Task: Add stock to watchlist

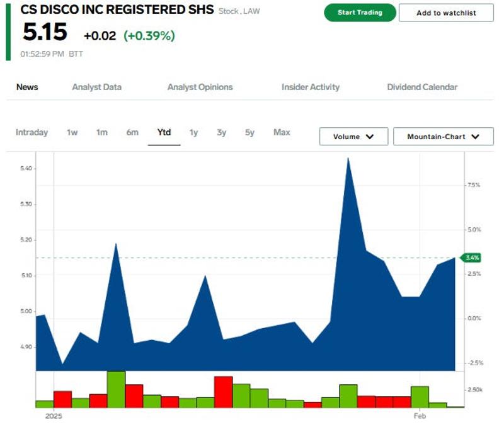Action: pos(446,13)
